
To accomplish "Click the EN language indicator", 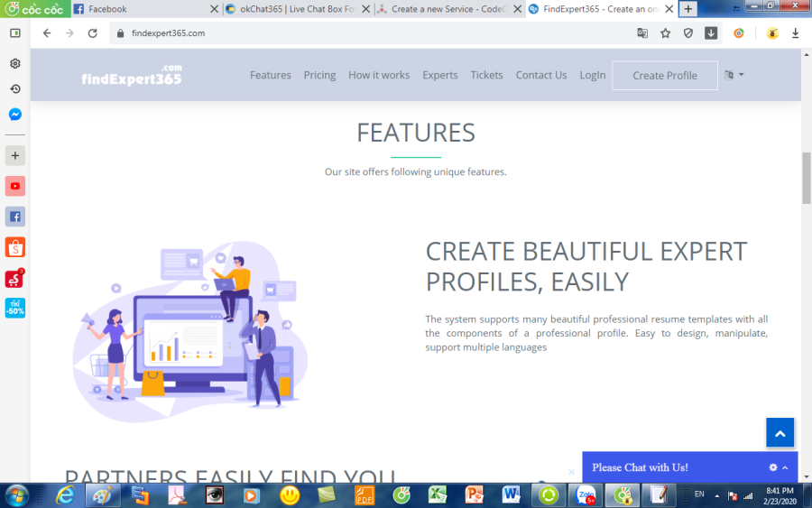I will pos(699,494).
